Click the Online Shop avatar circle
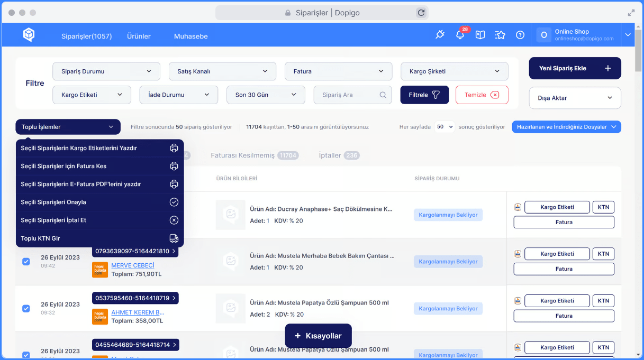The width and height of the screenshot is (644, 360). (543, 35)
